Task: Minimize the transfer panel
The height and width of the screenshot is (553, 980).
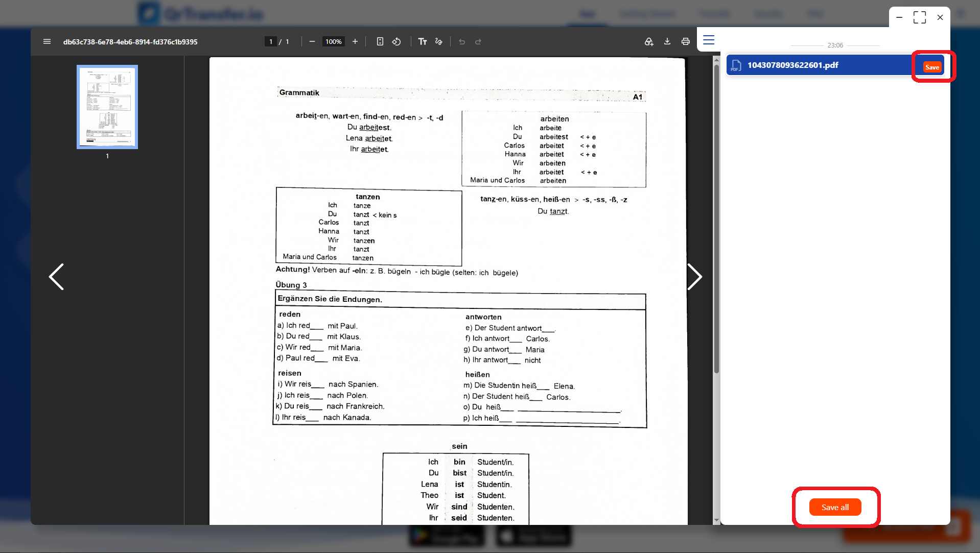Action: (899, 17)
